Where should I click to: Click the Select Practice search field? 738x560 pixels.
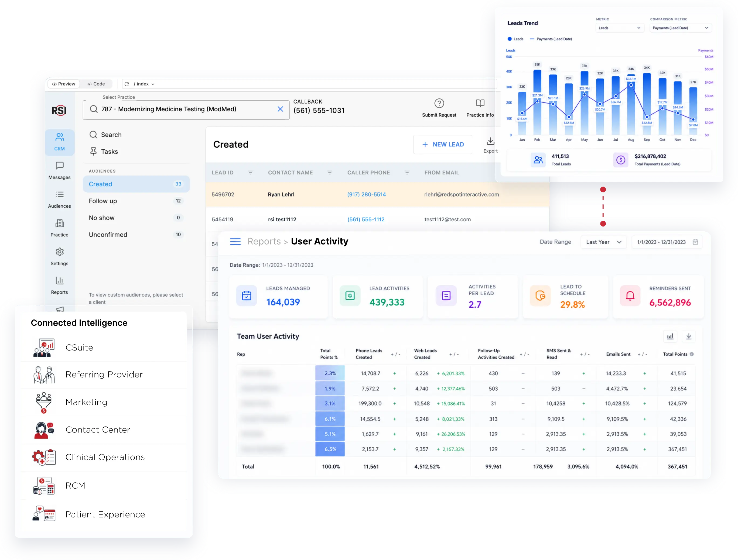(186, 110)
